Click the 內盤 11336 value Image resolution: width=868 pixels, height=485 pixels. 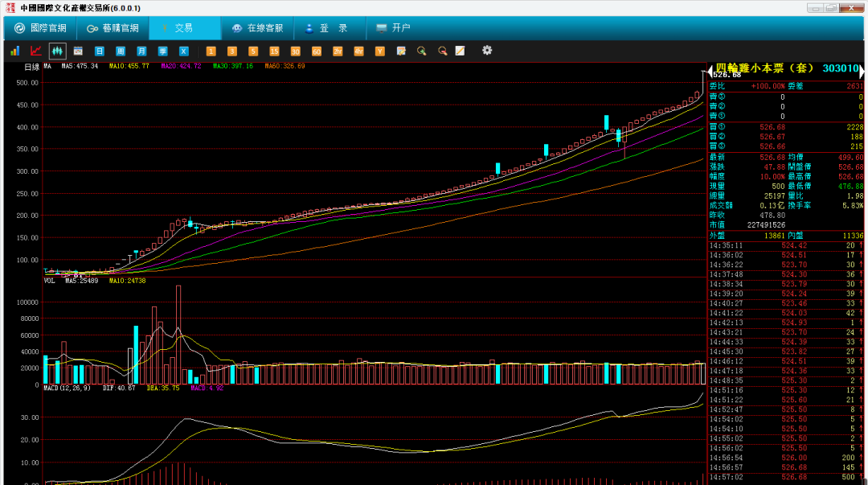tap(853, 236)
